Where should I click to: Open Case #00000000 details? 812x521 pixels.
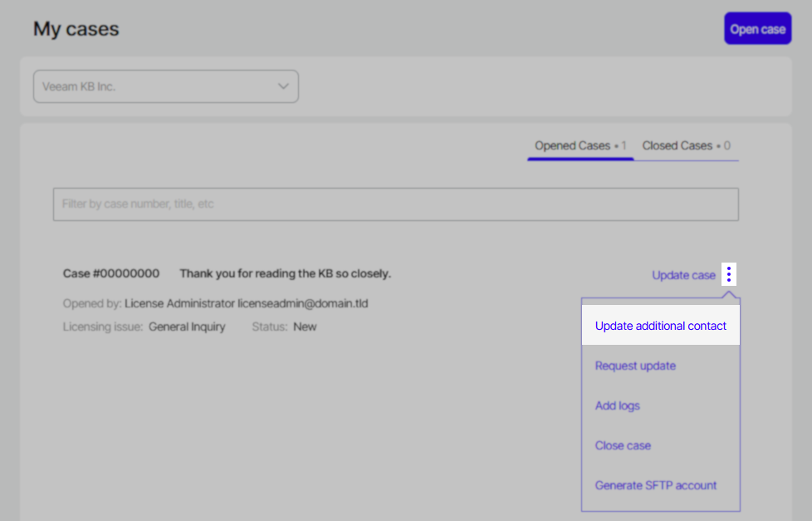coord(110,273)
